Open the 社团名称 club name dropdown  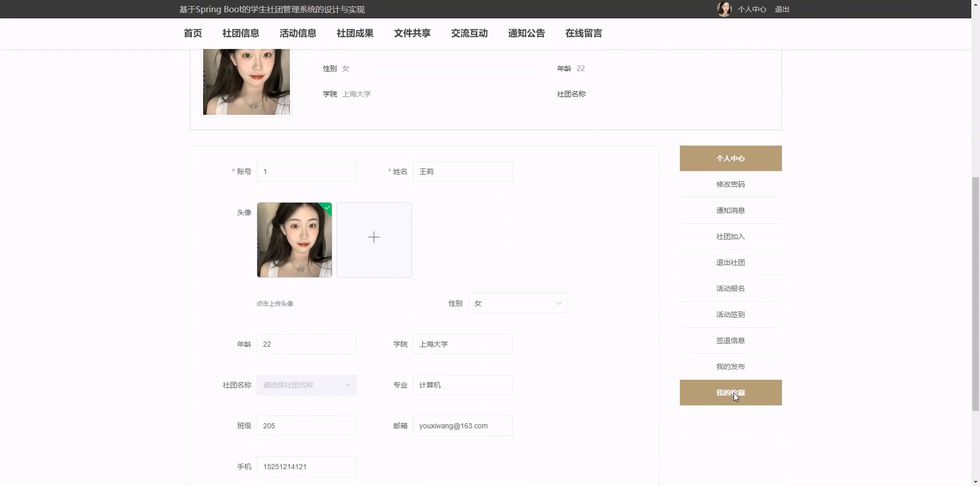tap(306, 385)
